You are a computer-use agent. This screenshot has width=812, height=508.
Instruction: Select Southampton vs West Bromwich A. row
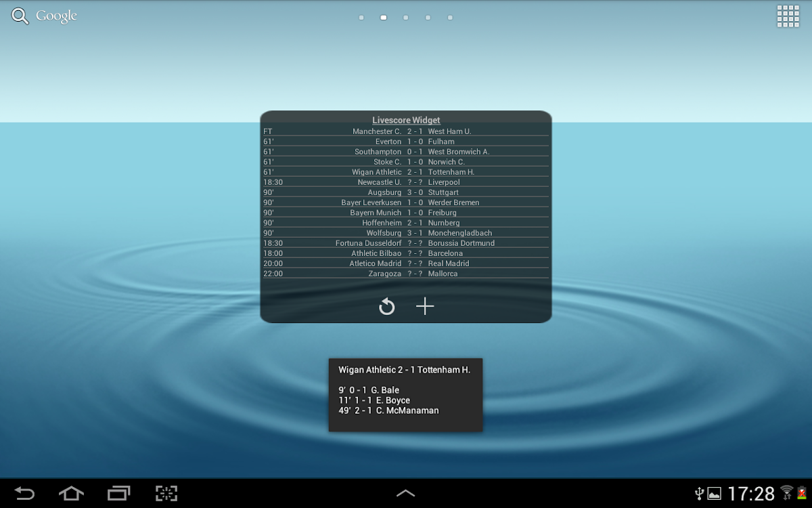(x=406, y=152)
